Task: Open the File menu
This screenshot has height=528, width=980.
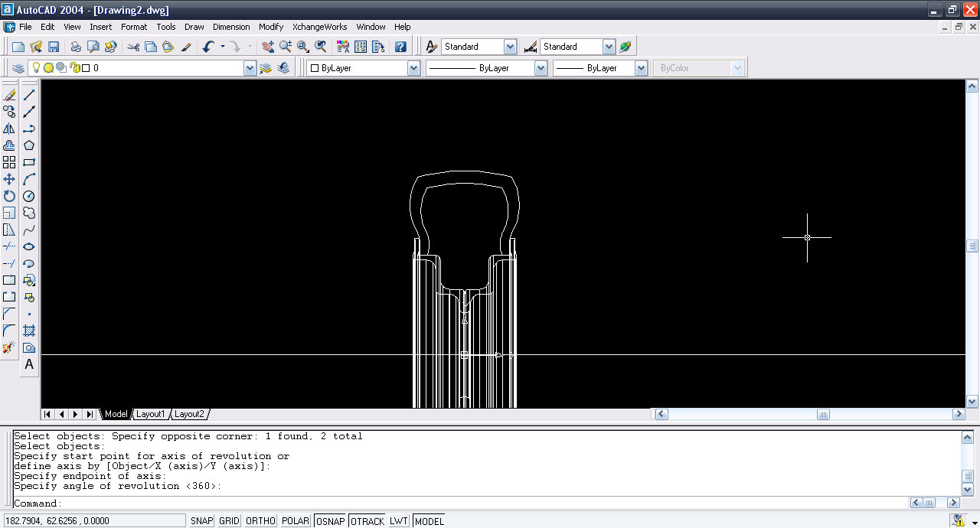Action: [25, 27]
